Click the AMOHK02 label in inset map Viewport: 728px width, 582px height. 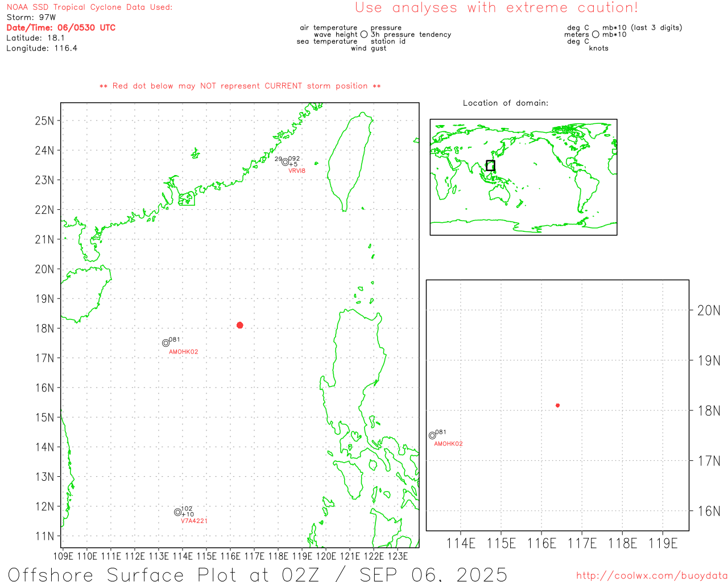click(449, 444)
